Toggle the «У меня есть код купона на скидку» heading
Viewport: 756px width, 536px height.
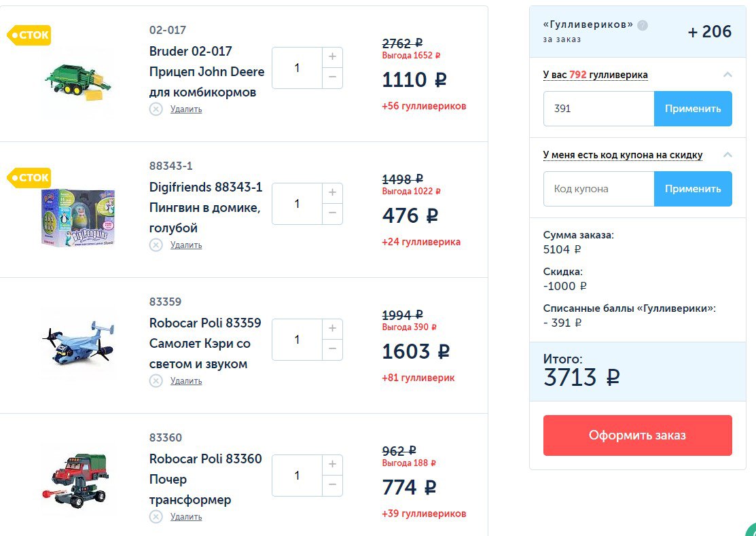tap(622, 155)
